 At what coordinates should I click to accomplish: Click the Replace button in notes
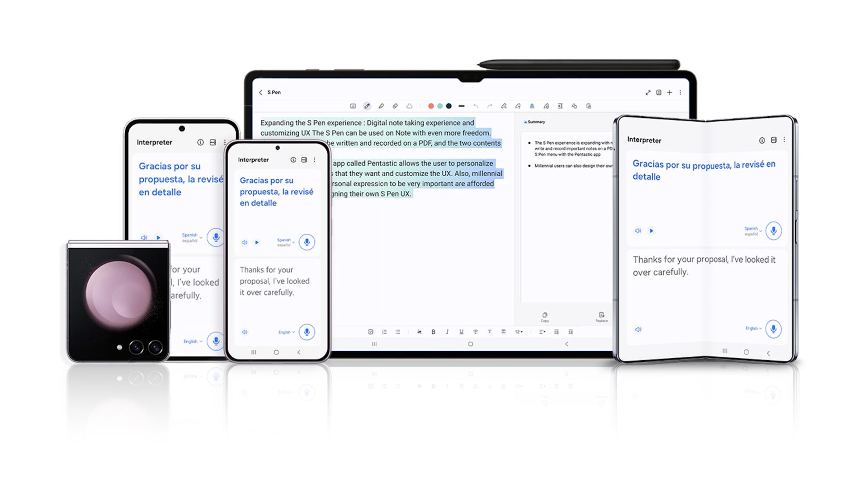pos(600,316)
